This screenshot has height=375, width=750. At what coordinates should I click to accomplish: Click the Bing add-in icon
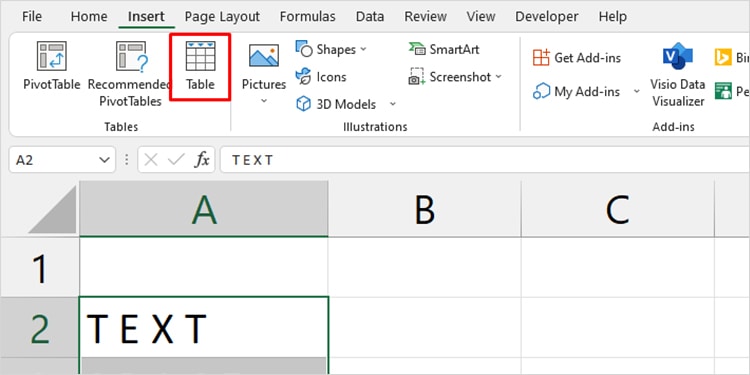[x=723, y=58]
